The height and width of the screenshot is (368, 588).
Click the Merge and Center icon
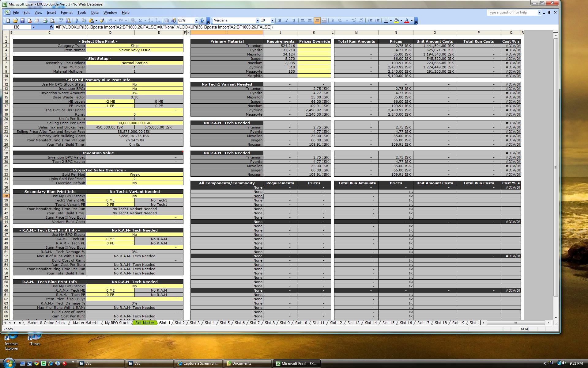[324, 21]
